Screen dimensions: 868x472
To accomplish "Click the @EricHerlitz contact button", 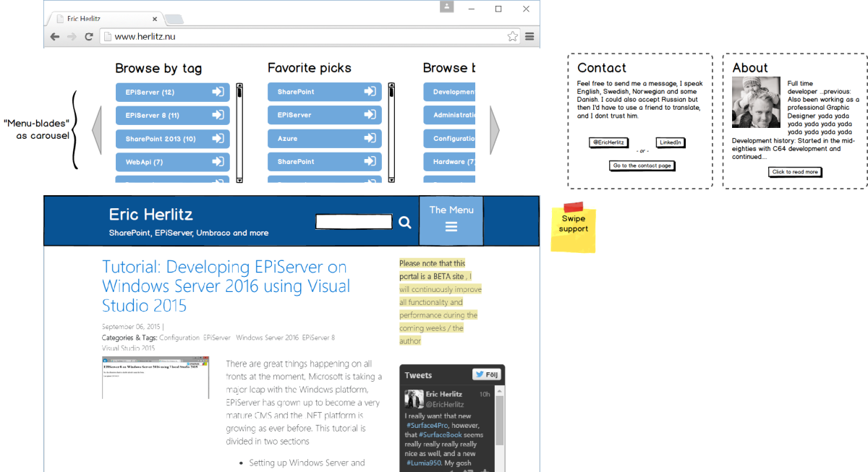I will click(608, 142).
